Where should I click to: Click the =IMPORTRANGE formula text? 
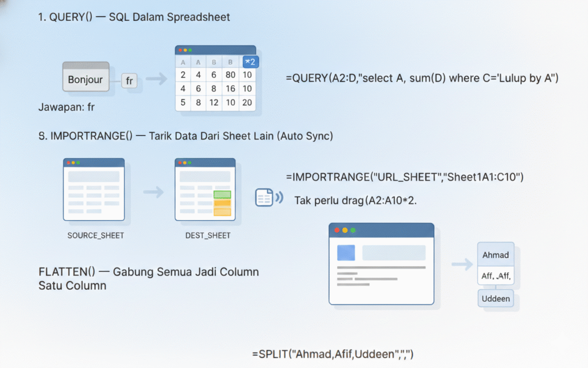pos(404,177)
